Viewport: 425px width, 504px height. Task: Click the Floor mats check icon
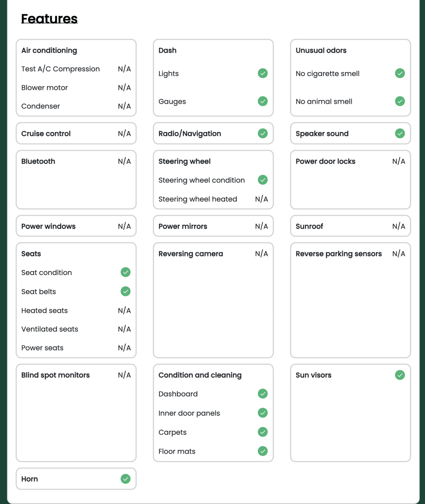coord(263,451)
